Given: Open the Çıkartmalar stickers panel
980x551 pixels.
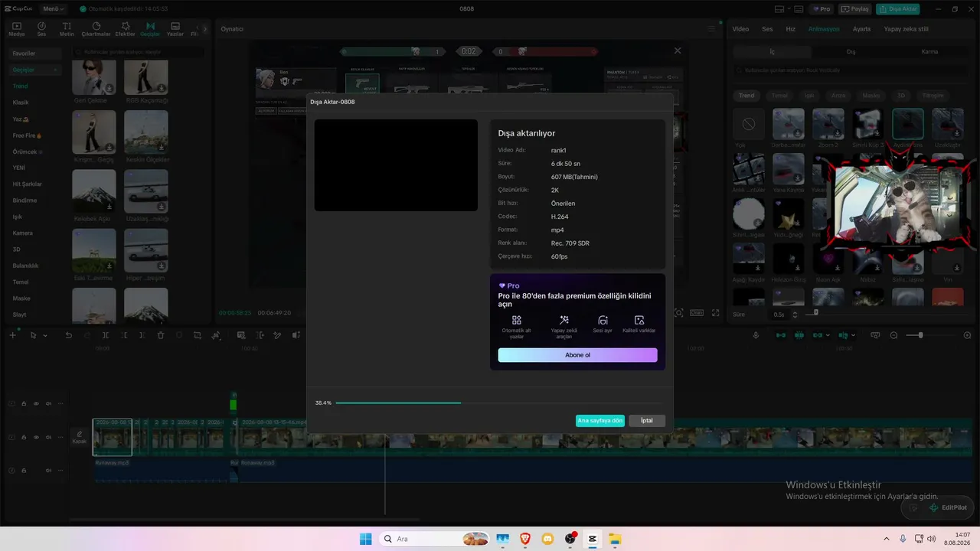Looking at the screenshot, I should click(96, 29).
